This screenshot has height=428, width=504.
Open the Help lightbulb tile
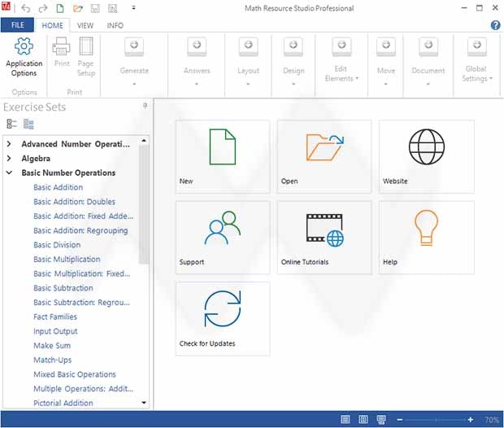pyautogui.click(x=427, y=238)
